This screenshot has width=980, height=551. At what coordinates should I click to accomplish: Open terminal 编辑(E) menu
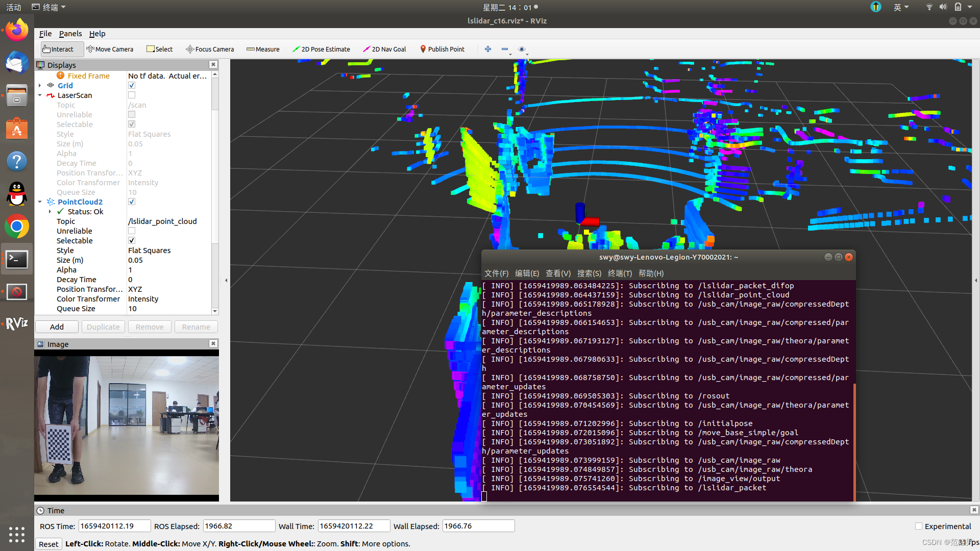pos(527,273)
